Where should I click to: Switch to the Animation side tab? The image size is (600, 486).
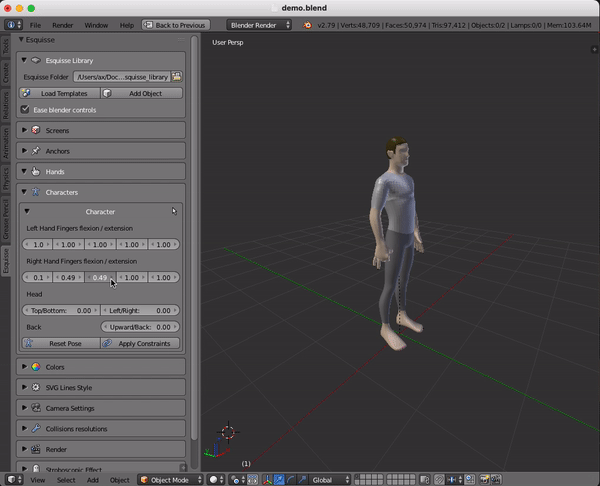coord(5,143)
